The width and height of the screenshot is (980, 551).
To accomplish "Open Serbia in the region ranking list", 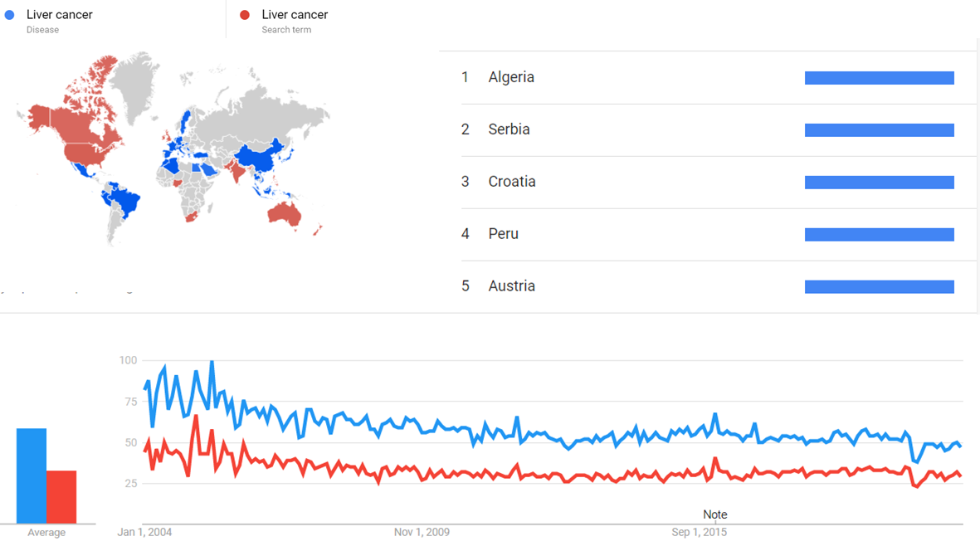I will [509, 129].
